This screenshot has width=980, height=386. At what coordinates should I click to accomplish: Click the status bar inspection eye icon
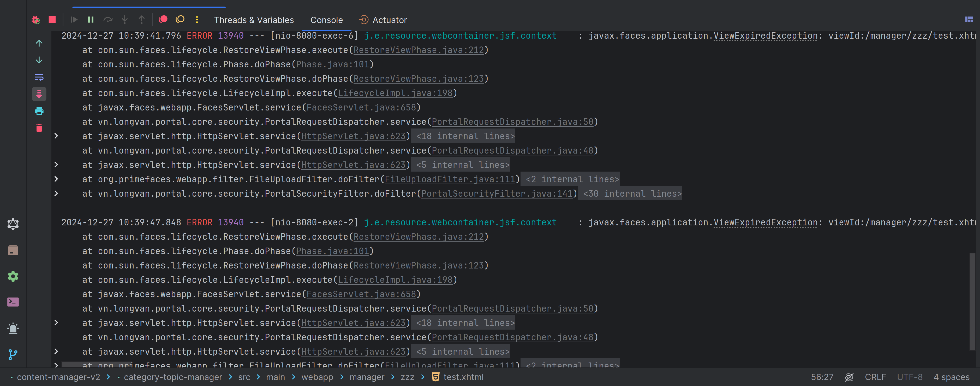pyautogui.click(x=849, y=377)
